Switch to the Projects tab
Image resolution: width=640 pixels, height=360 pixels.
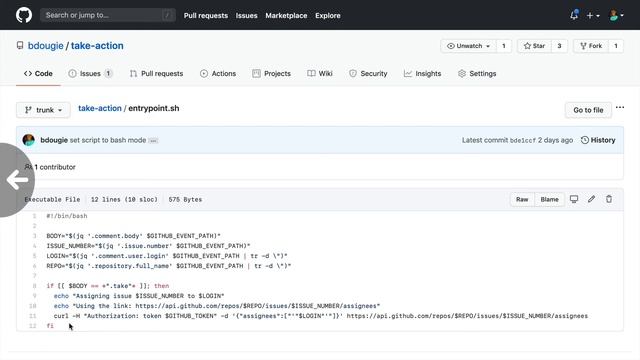(271, 73)
